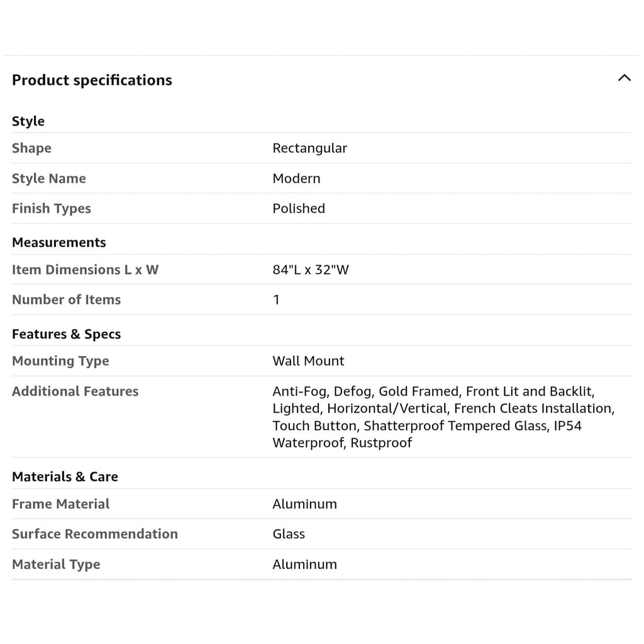Click the Materials & Care header

point(65,477)
